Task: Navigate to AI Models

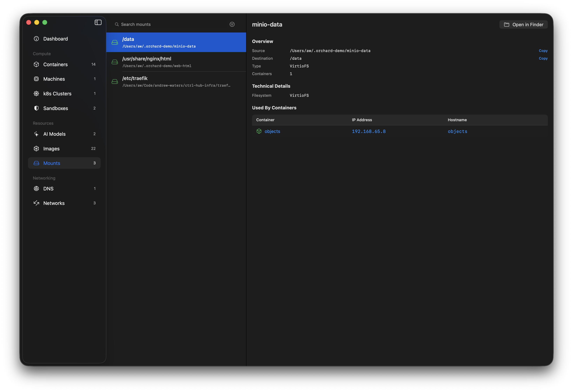Action: coord(64,134)
